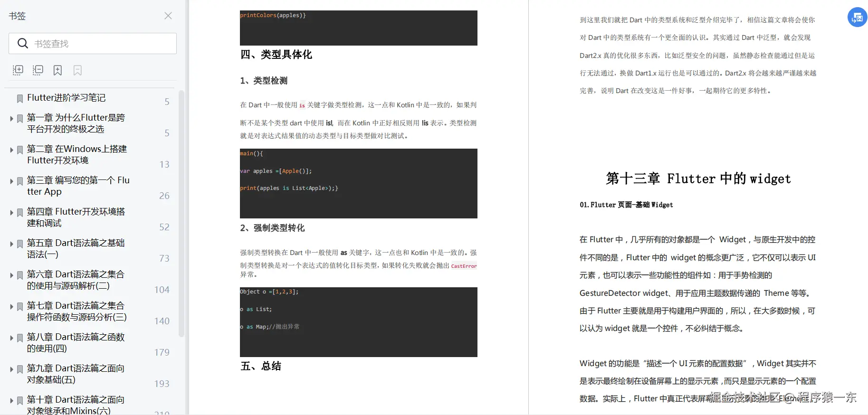
Task: Click the bookmark search field
Action: point(93,44)
